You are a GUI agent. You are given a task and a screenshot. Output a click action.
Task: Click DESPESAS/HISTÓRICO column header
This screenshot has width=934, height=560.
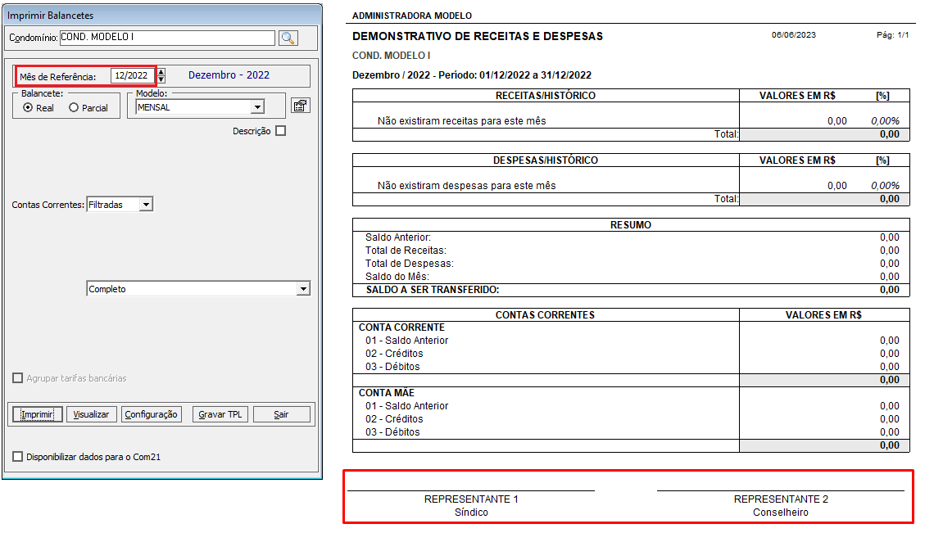(546, 160)
